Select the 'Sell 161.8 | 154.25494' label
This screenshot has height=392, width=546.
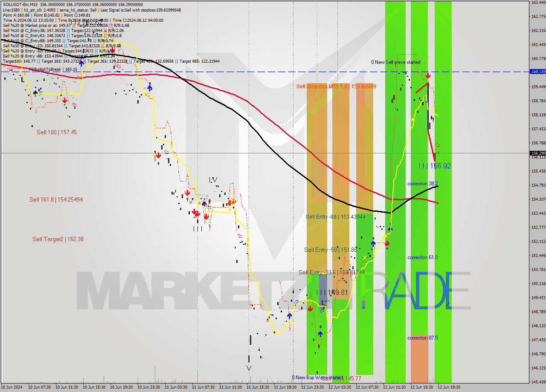point(56,199)
